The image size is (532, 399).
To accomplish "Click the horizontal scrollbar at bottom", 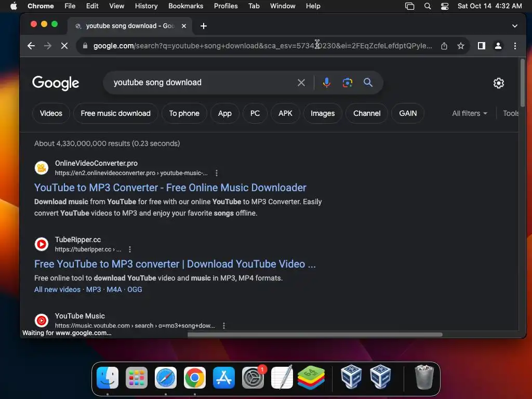I will click(315, 335).
